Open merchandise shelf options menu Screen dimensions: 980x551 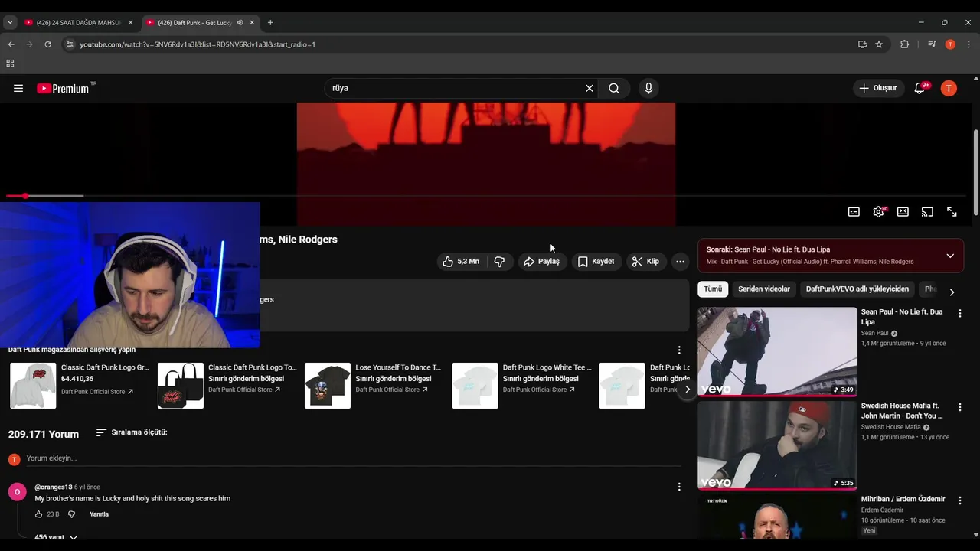pyautogui.click(x=678, y=350)
